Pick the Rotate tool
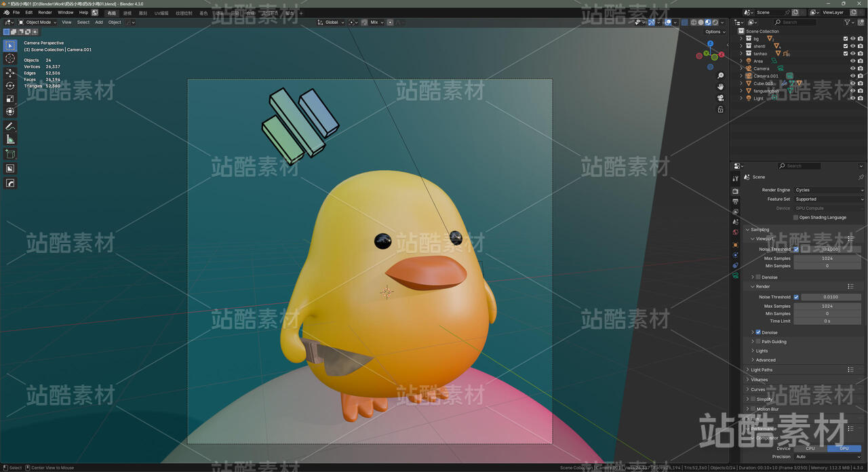This screenshot has width=868, height=472. point(10,85)
